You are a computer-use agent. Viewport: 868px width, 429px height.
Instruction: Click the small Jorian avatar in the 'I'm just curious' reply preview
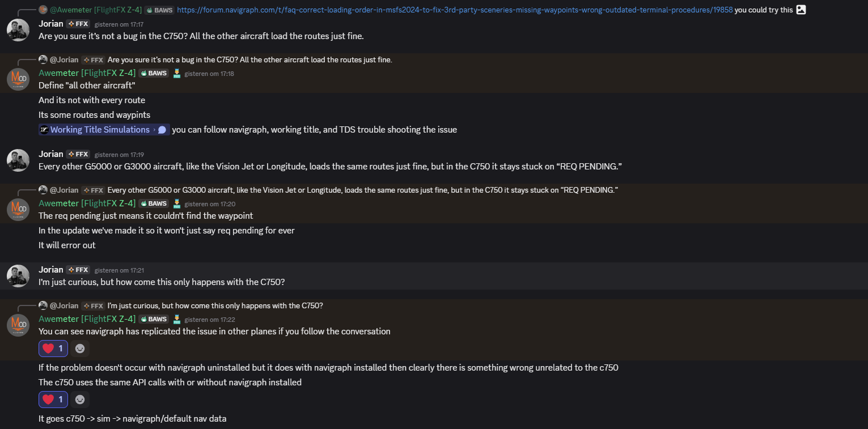pos(43,305)
